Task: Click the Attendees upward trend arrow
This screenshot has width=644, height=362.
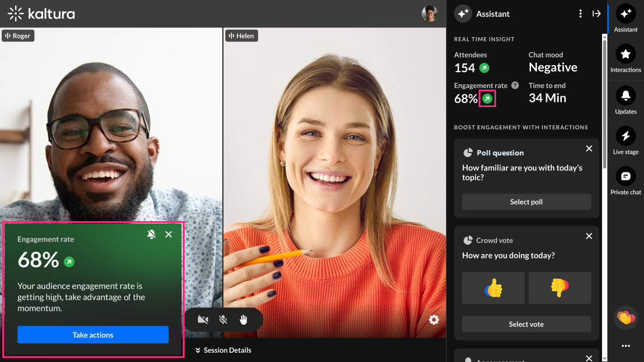Action: (484, 68)
